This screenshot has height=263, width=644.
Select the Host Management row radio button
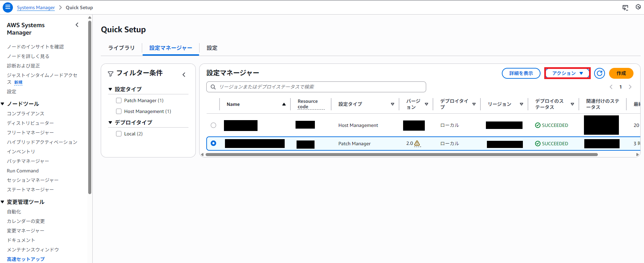coord(213,125)
